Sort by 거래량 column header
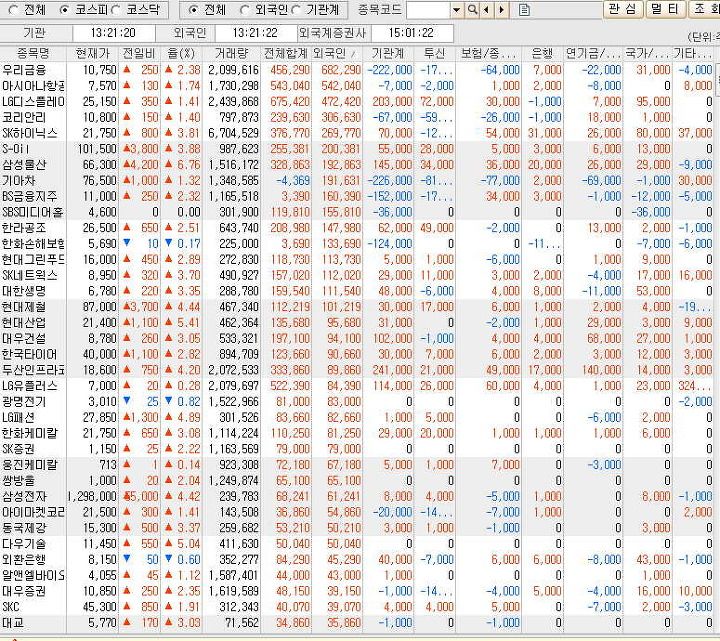 pyautogui.click(x=231, y=53)
